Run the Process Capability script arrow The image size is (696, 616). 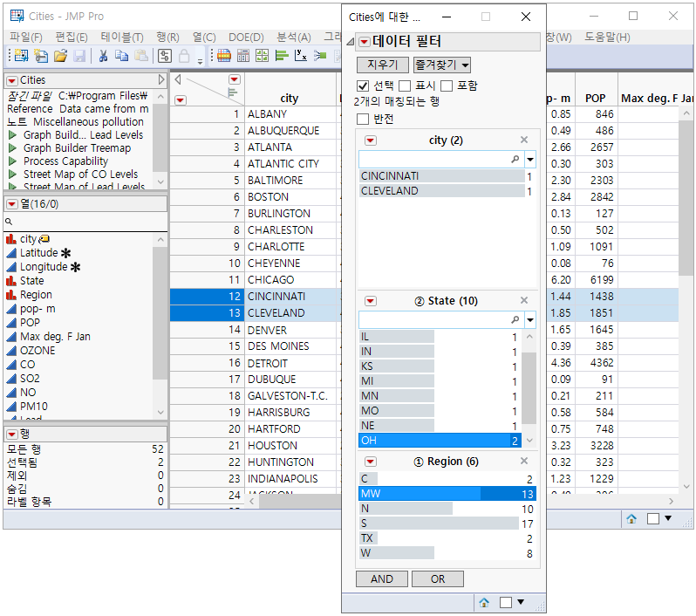click(x=13, y=161)
